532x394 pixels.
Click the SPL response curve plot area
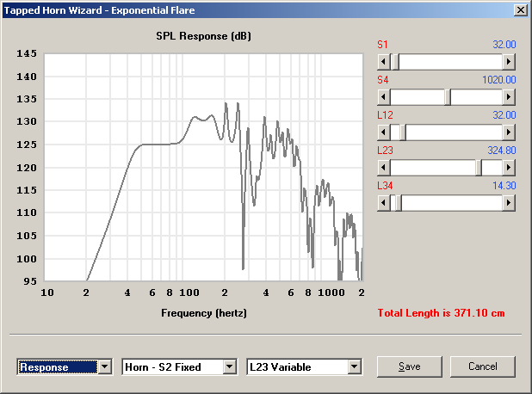(x=203, y=167)
